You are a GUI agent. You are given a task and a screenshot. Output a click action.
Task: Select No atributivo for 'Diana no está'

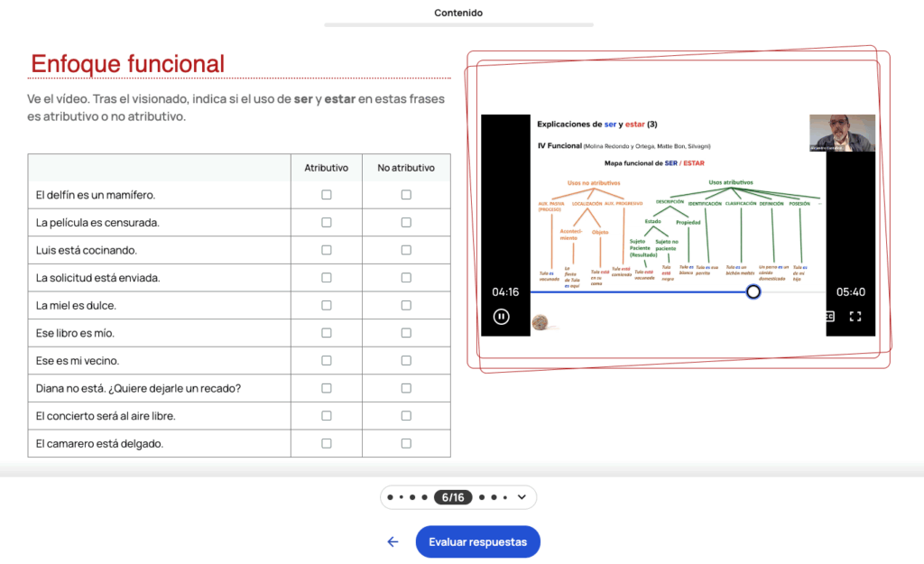[406, 388]
